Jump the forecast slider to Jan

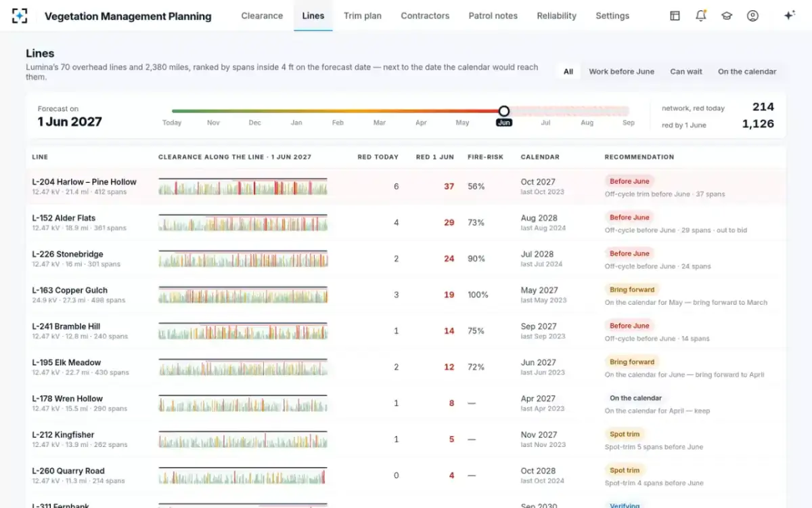coord(296,123)
